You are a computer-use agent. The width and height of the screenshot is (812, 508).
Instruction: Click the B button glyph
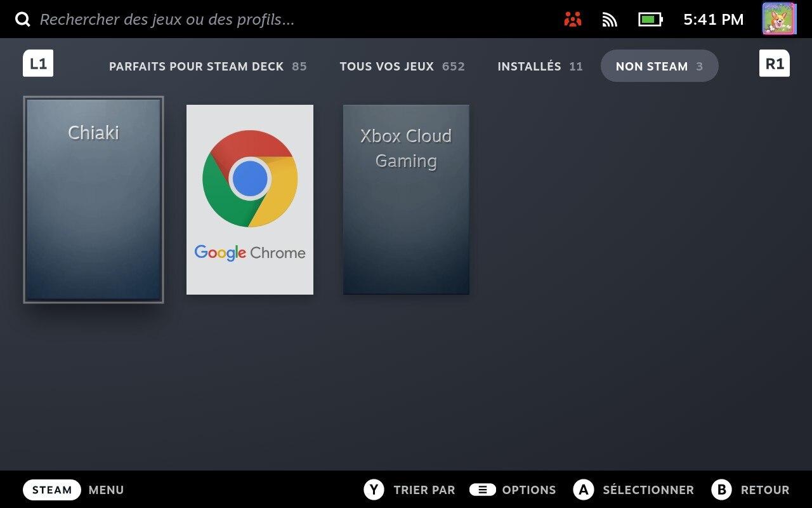[721, 490]
